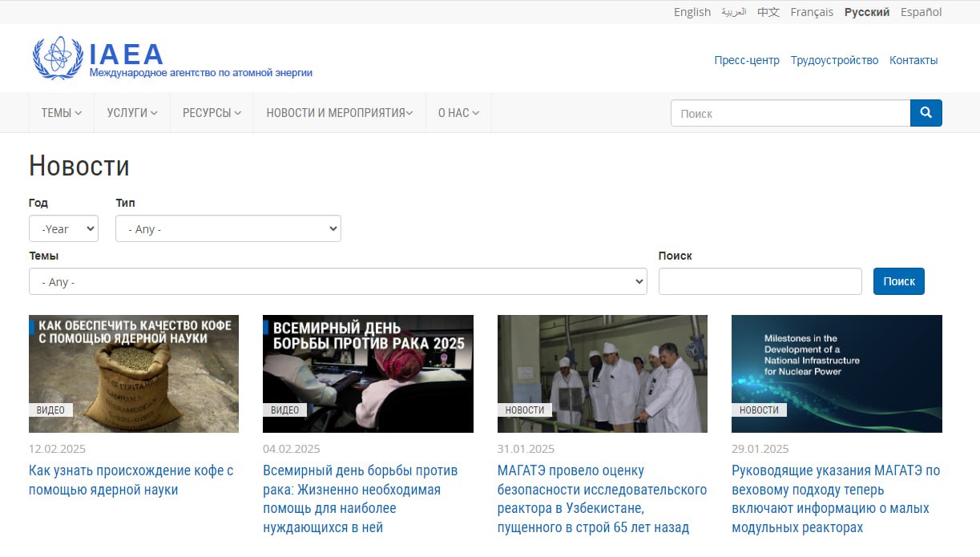Open the ТЕМЫ navigation menu
The height and width of the screenshot is (557, 980).
coord(62,113)
